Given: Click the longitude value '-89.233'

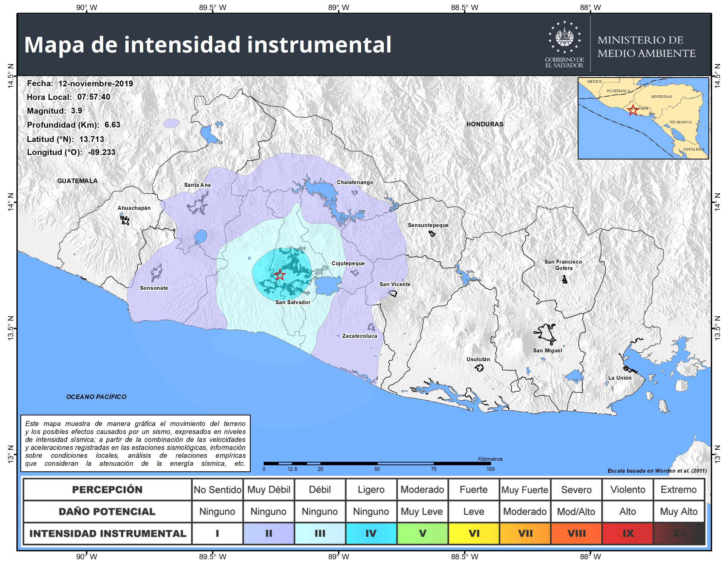Looking at the screenshot, I should tap(102, 152).
